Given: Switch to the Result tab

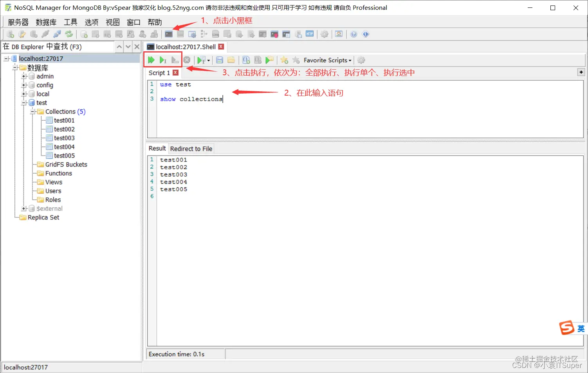Looking at the screenshot, I should click(157, 148).
